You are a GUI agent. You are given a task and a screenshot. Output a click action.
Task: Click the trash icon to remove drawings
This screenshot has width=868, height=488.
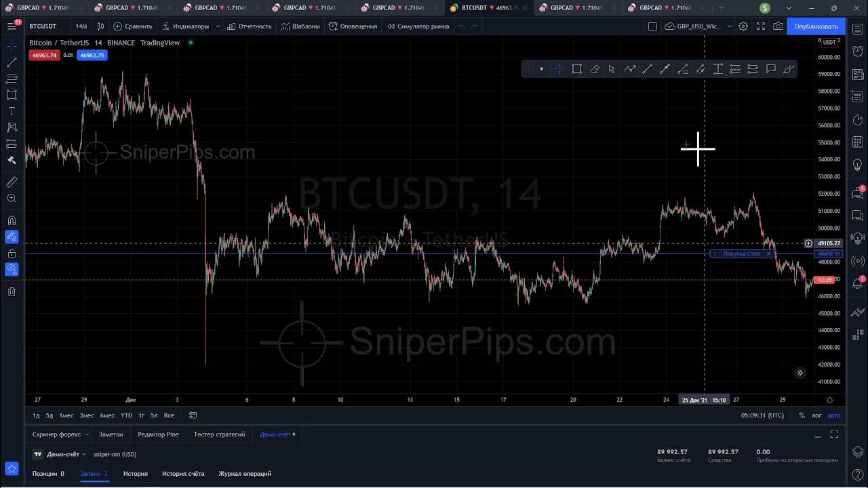click(12, 291)
